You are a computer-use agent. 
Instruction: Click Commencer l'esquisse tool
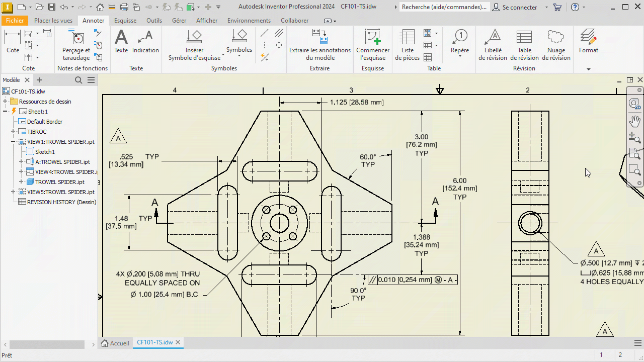[373, 44]
